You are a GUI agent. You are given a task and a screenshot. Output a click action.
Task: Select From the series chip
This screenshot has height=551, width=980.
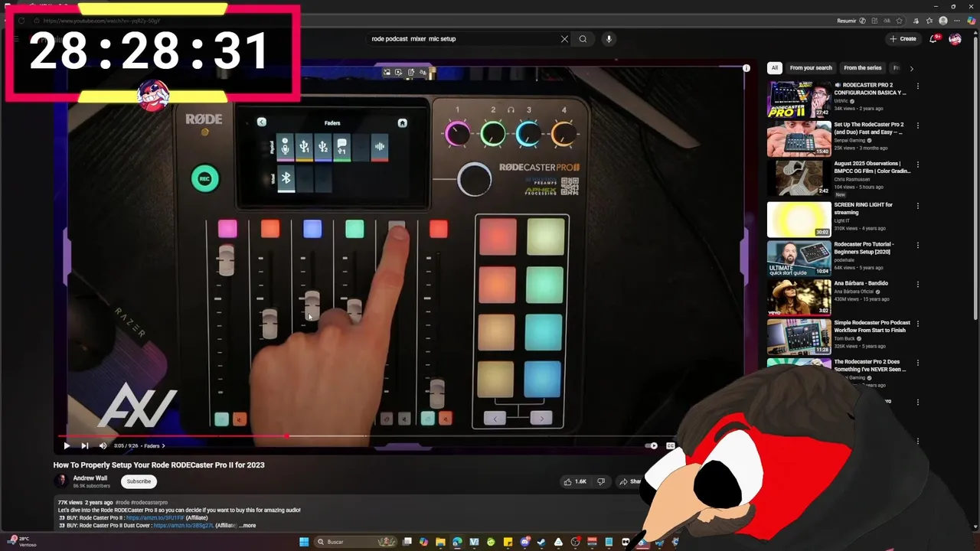(x=862, y=68)
